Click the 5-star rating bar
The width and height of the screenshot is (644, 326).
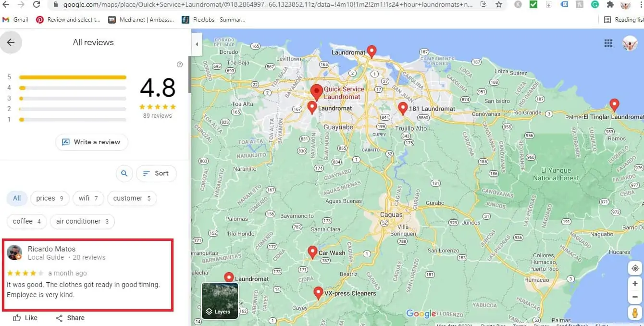pos(73,77)
